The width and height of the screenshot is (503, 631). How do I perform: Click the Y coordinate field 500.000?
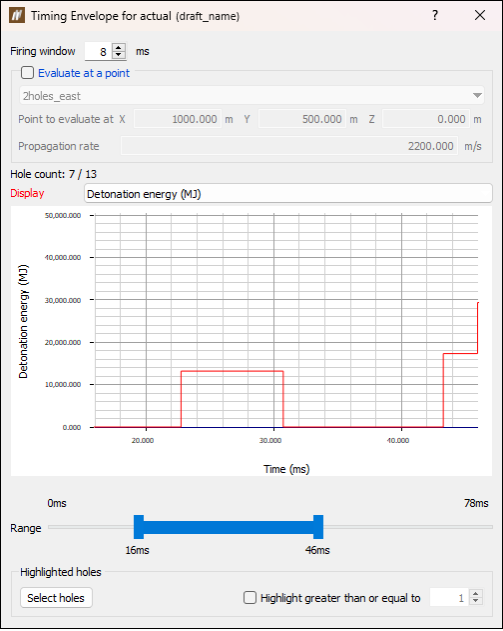pos(302,119)
